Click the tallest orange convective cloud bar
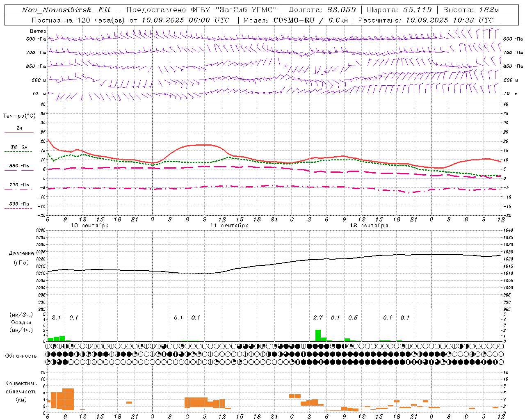Image resolution: width=525 pixels, height=420 pixels. (x=68, y=399)
